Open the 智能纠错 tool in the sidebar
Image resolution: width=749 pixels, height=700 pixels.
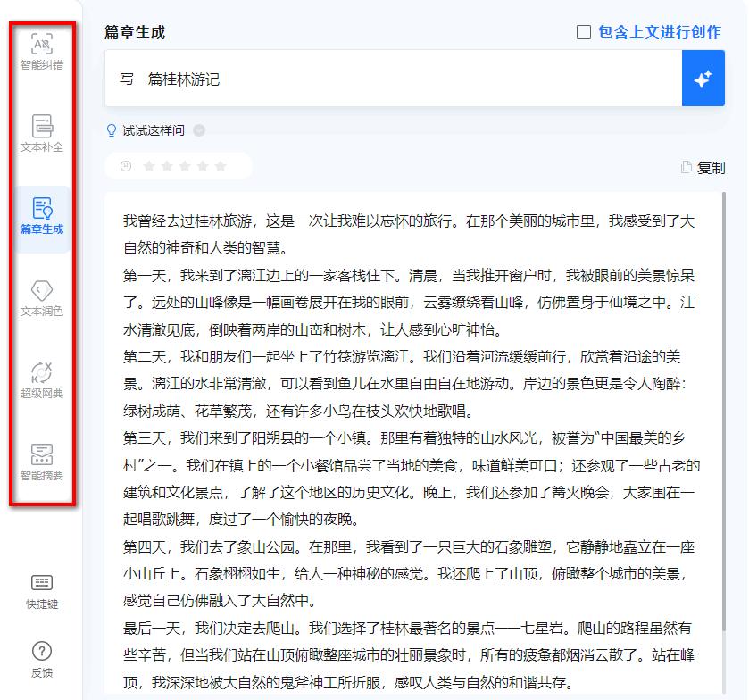[42, 51]
